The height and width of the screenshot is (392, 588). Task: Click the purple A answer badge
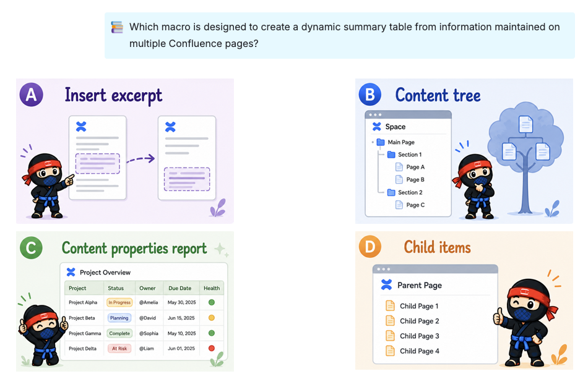tap(31, 95)
